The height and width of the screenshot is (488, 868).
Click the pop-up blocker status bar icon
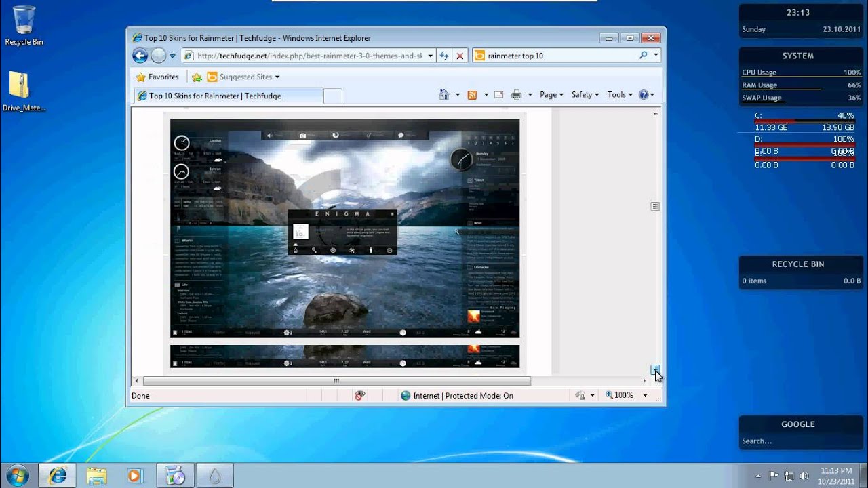point(359,395)
